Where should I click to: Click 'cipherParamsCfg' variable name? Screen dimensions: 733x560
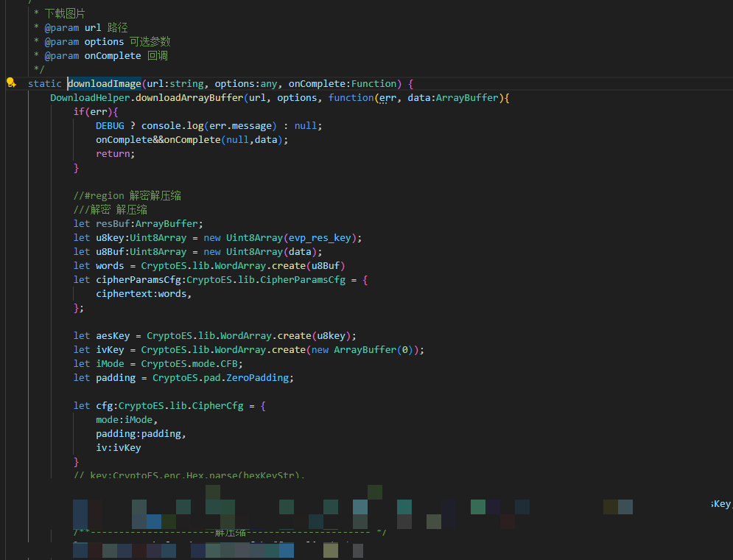point(138,279)
